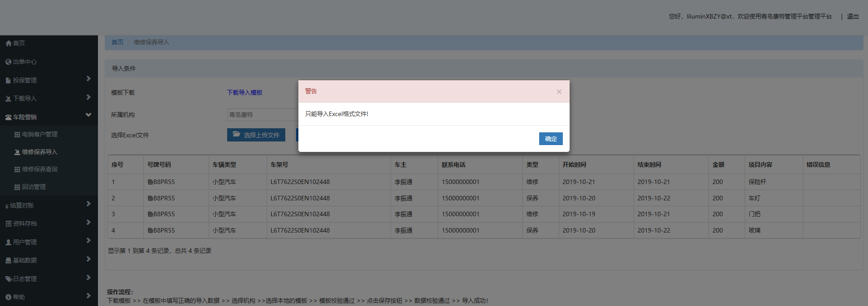
Task: Click the warning text 只能导入Excel格式文件!
Action: pyautogui.click(x=336, y=114)
